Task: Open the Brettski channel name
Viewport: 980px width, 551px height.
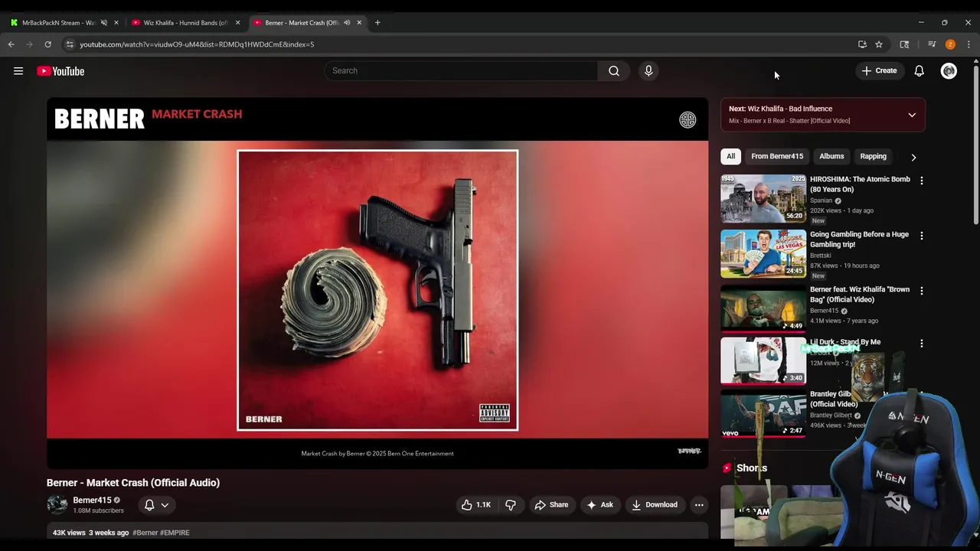Action: 820,256
